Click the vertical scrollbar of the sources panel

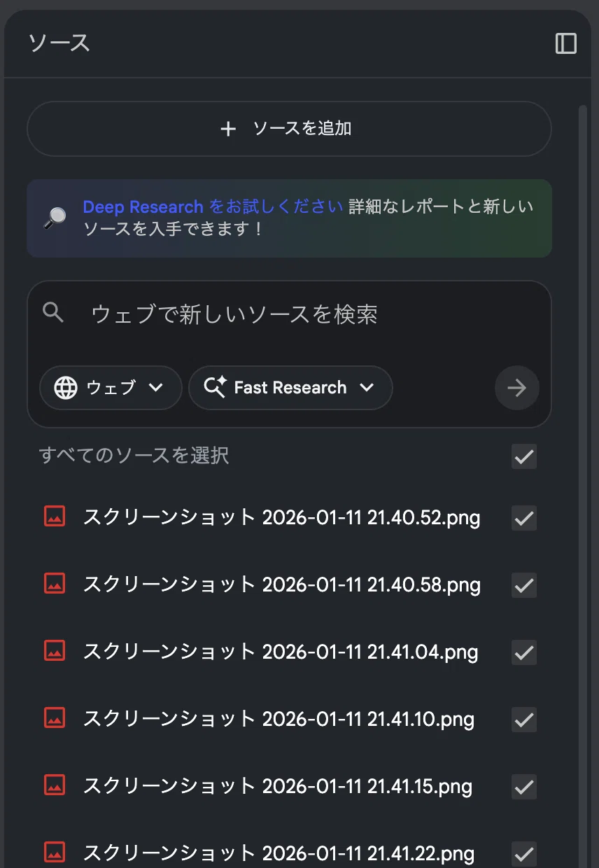point(582,483)
